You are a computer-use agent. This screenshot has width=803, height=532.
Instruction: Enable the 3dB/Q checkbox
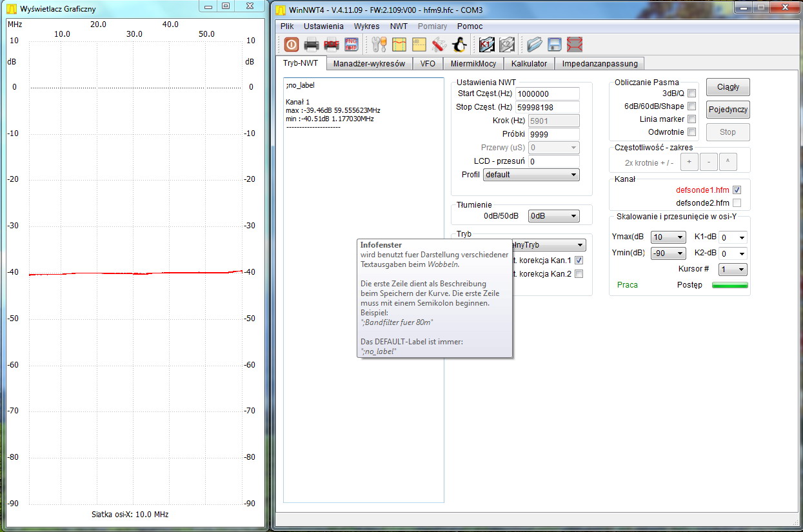[x=691, y=94]
